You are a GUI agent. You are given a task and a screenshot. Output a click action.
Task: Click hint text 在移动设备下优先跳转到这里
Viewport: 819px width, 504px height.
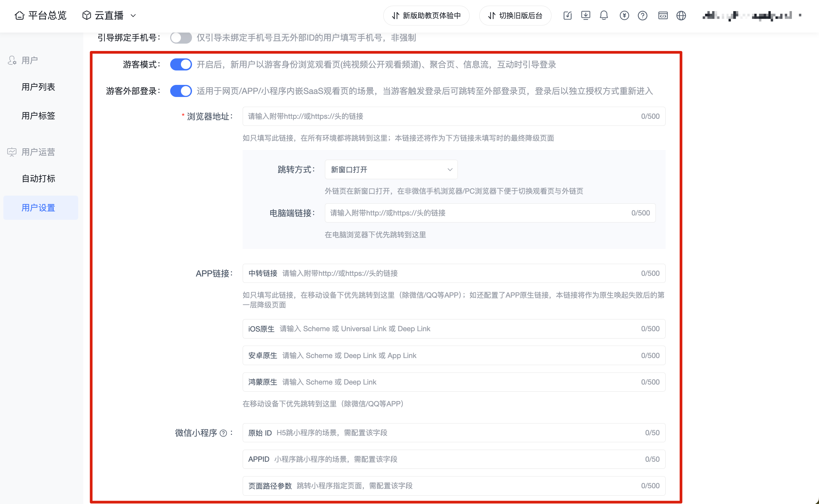pos(323,404)
